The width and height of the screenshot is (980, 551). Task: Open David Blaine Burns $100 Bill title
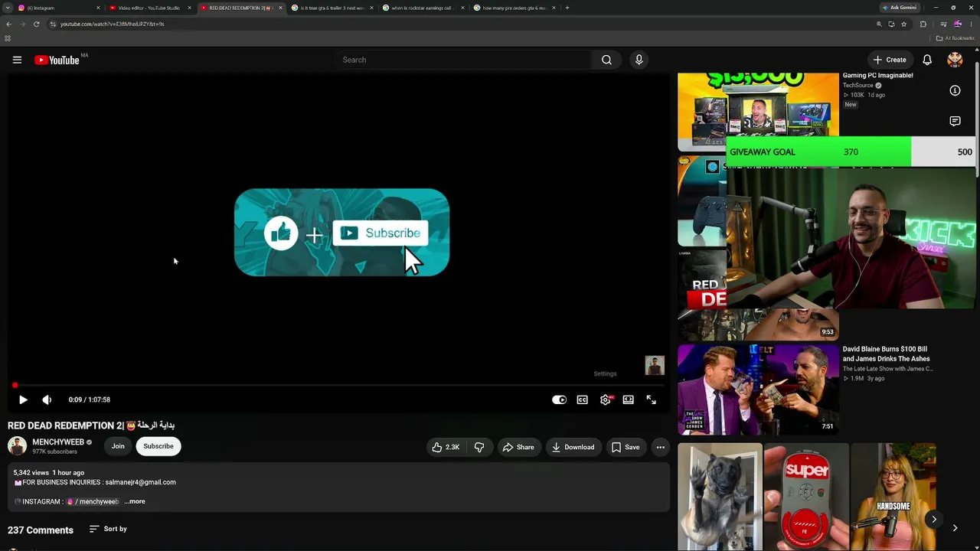click(x=886, y=354)
